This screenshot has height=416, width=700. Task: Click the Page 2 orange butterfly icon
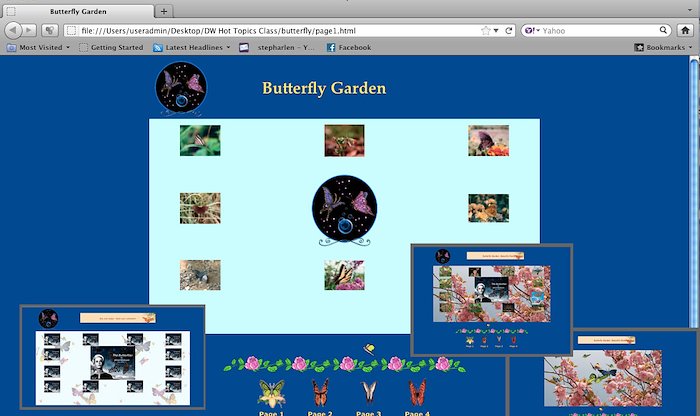tap(320, 392)
